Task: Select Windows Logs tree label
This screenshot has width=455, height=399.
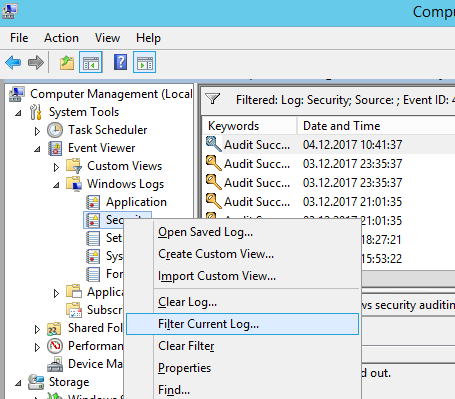Action: click(x=126, y=184)
